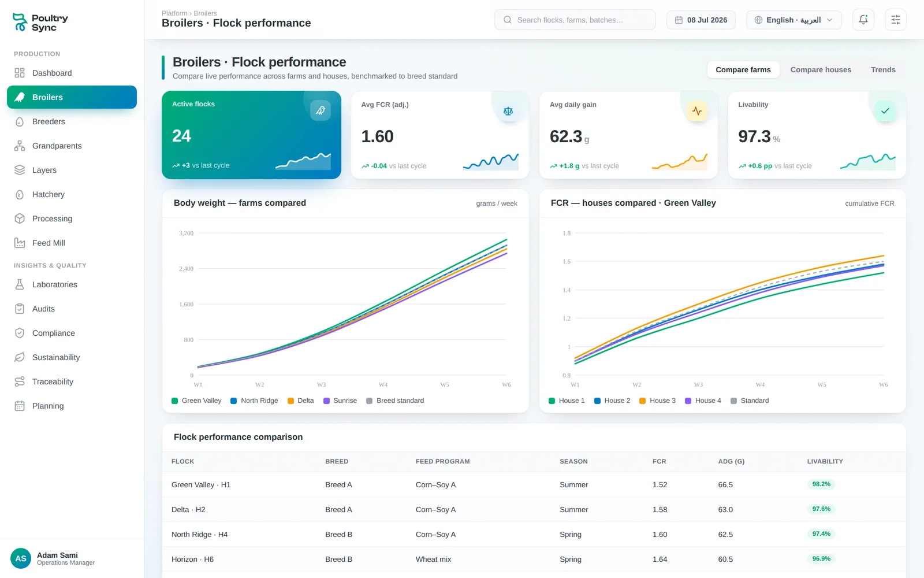Click the 98.2% livability badge
The image size is (924, 578).
coord(821,484)
